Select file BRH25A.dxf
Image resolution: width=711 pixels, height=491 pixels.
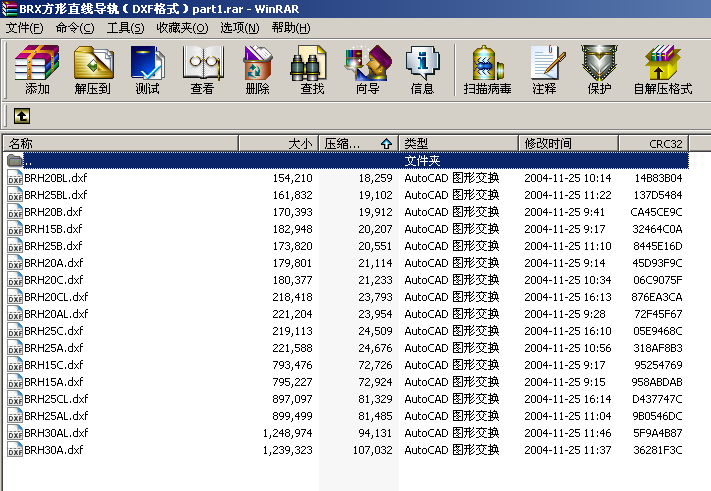point(54,348)
